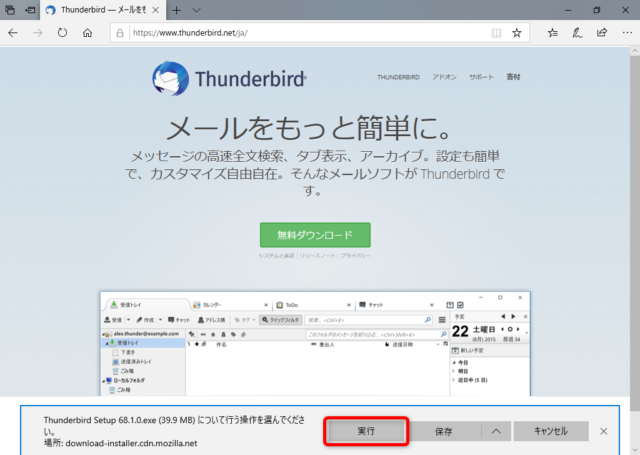Click the scrollbar up arrow

(635, 51)
